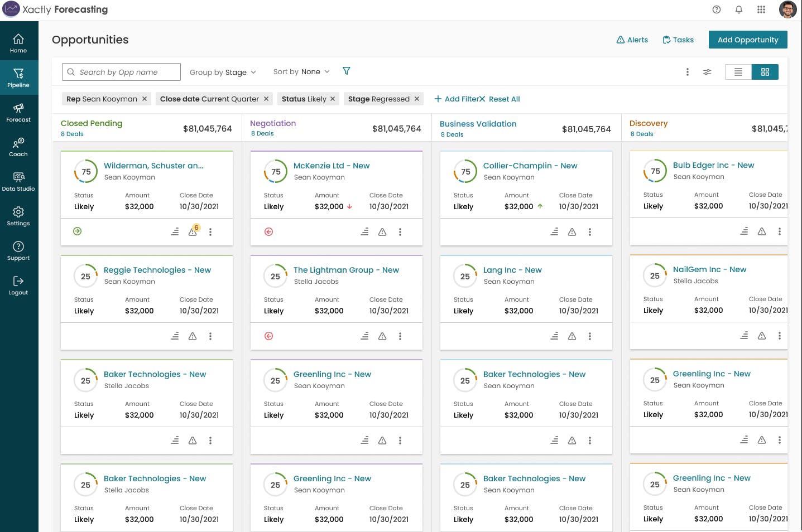Open NailGem Inc activity list icon
Image resolution: width=802 pixels, height=532 pixels.
click(x=744, y=335)
